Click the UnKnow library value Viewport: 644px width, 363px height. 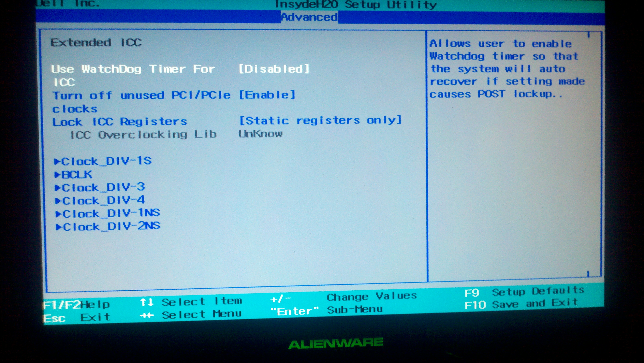click(260, 134)
